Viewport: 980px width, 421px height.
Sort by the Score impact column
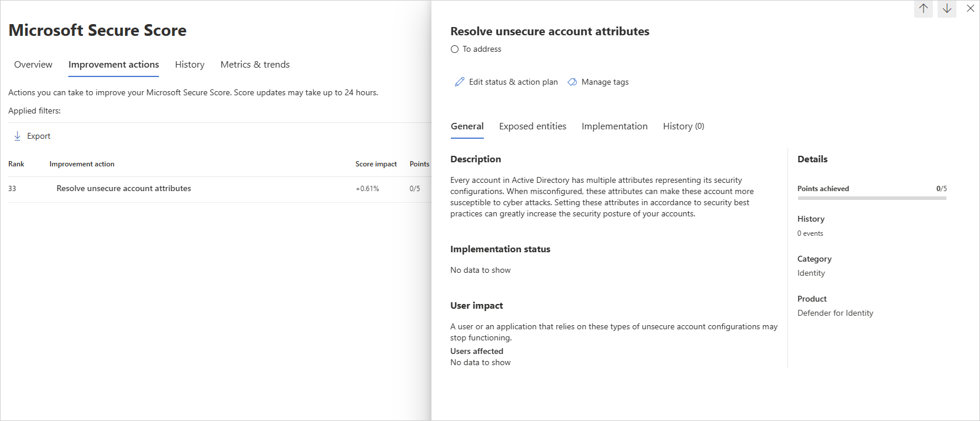click(376, 164)
